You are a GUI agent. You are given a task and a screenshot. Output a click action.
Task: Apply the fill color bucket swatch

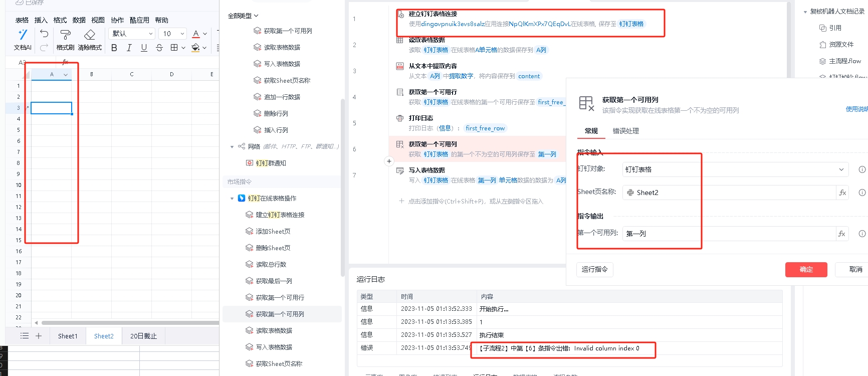(x=195, y=48)
